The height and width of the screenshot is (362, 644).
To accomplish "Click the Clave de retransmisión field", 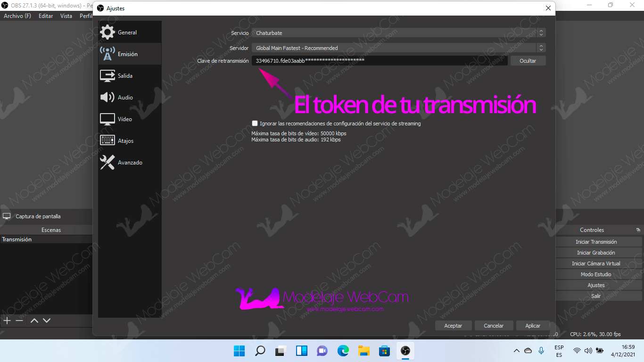I will click(x=380, y=61).
